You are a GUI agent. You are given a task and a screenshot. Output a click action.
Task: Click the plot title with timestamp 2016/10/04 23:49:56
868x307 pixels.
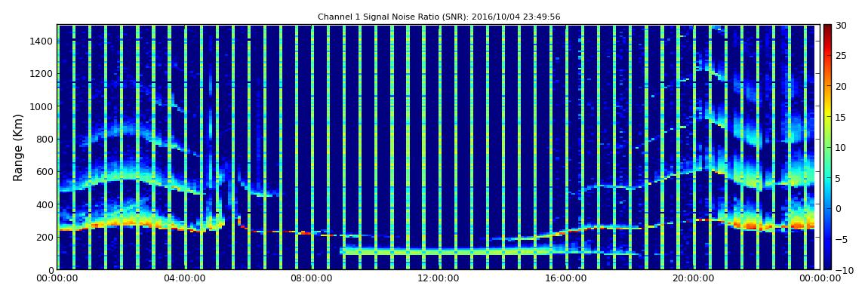pos(439,17)
